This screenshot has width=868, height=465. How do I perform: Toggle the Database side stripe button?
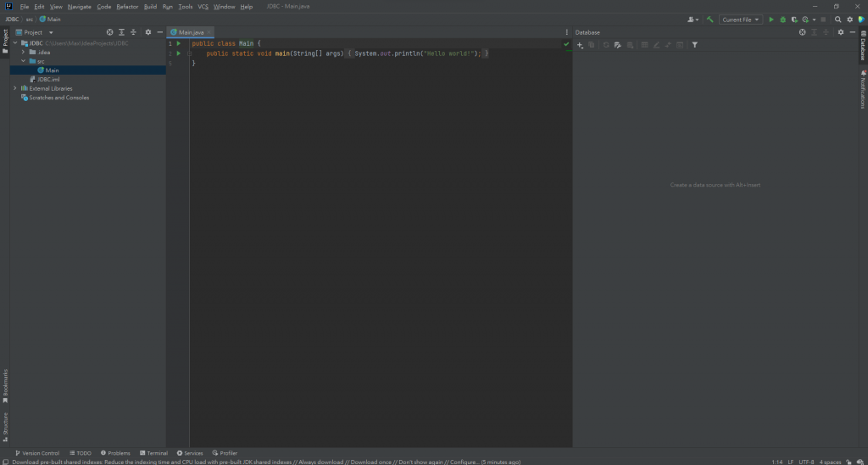pyautogui.click(x=863, y=46)
